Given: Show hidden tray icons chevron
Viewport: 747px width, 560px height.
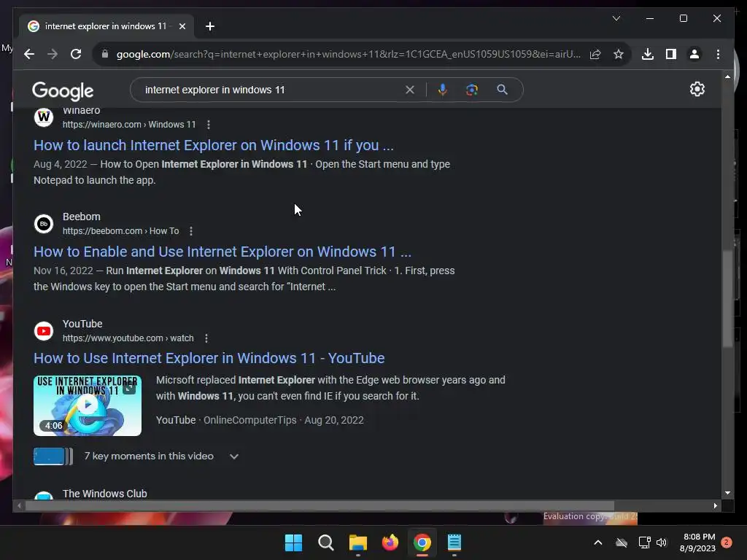Looking at the screenshot, I should point(598,542).
